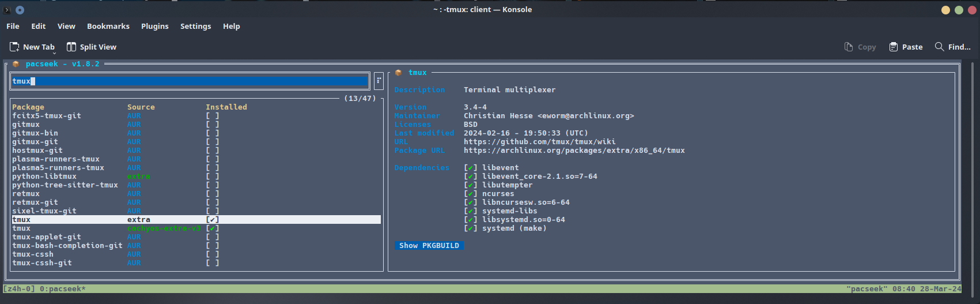Image resolution: width=980 pixels, height=304 pixels.
Task: Click the Package column header
Action: click(28, 107)
